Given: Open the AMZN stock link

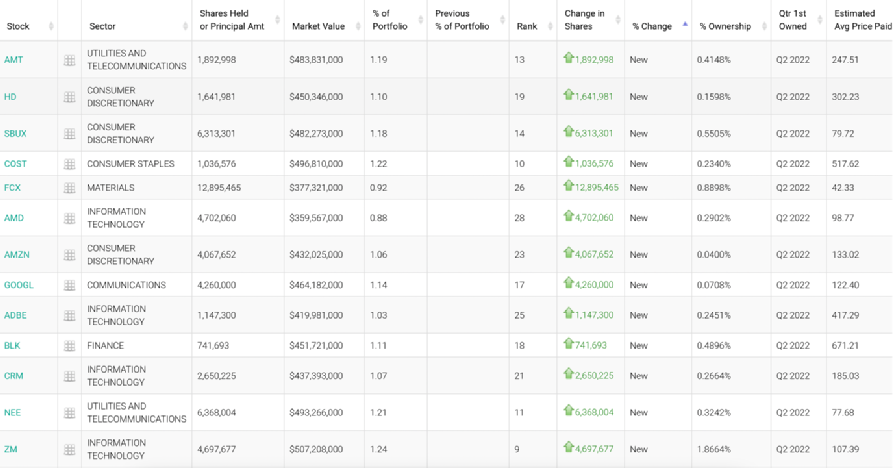Looking at the screenshot, I should 17,255.
